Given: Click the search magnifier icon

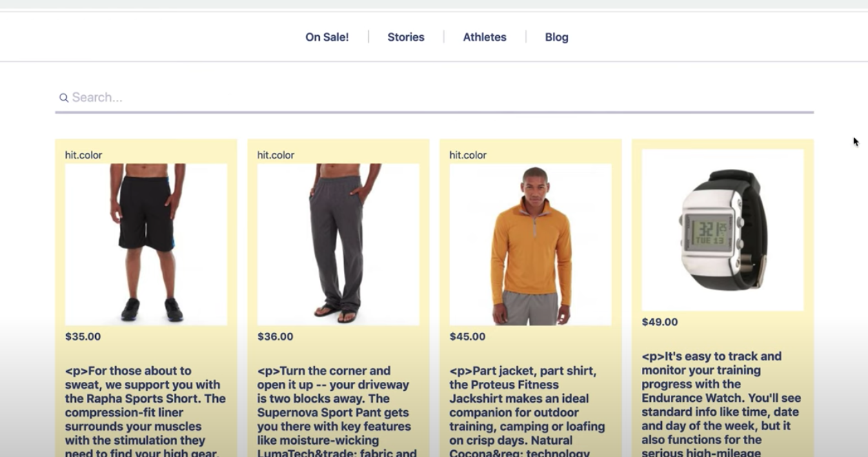Looking at the screenshot, I should [x=63, y=98].
